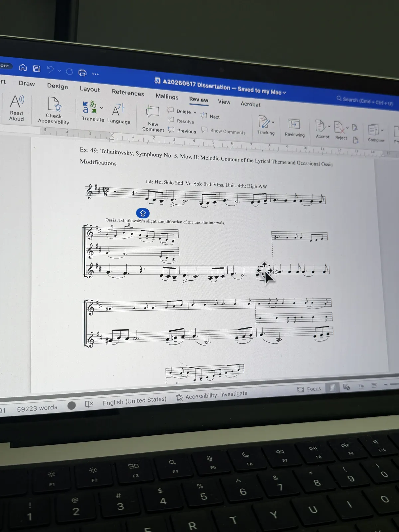
Task: Click the Tracking icon
Action: coord(264,122)
